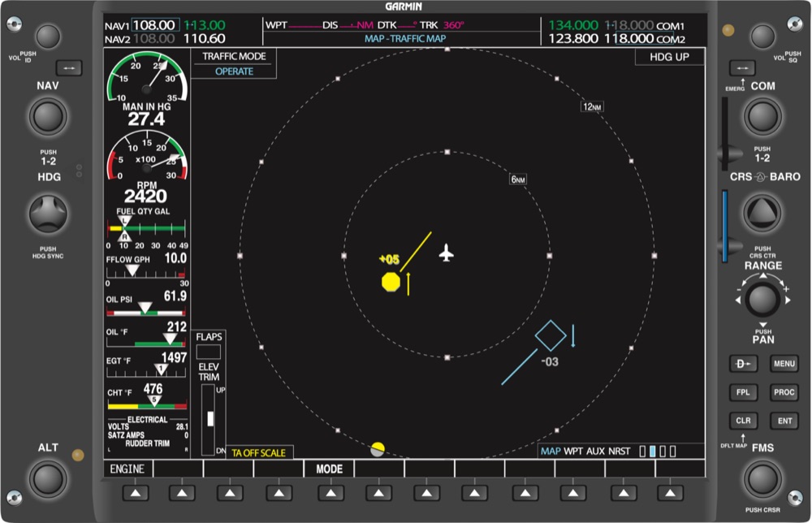
Task: Click softkey arrow below MODE
Action: (331, 494)
